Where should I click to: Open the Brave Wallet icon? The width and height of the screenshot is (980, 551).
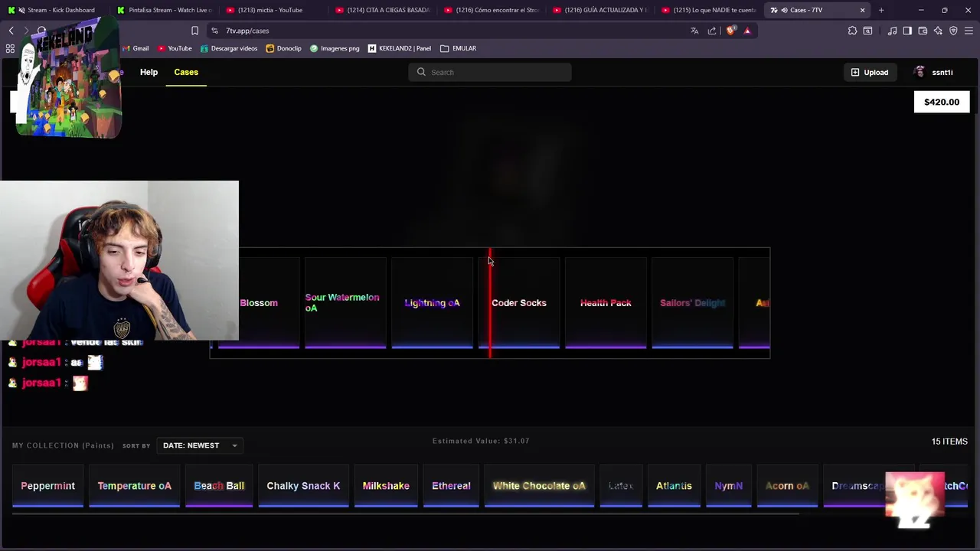coord(923,31)
